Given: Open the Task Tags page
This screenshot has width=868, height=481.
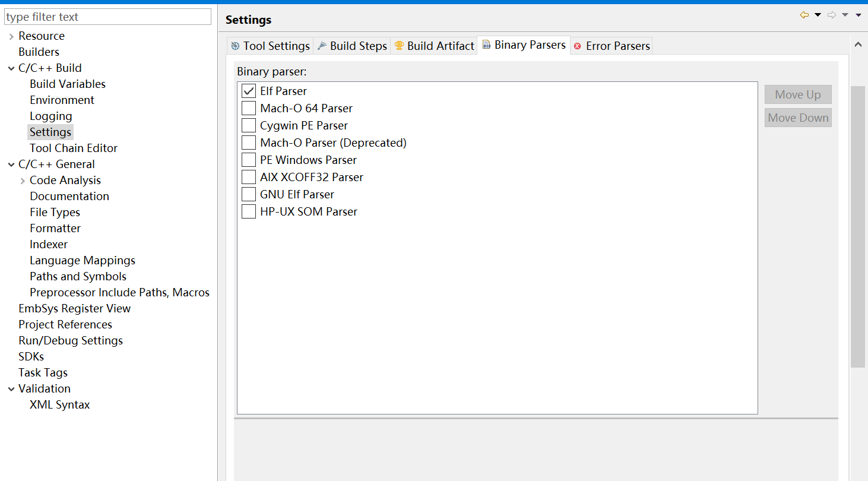Looking at the screenshot, I should coord(43,372).
